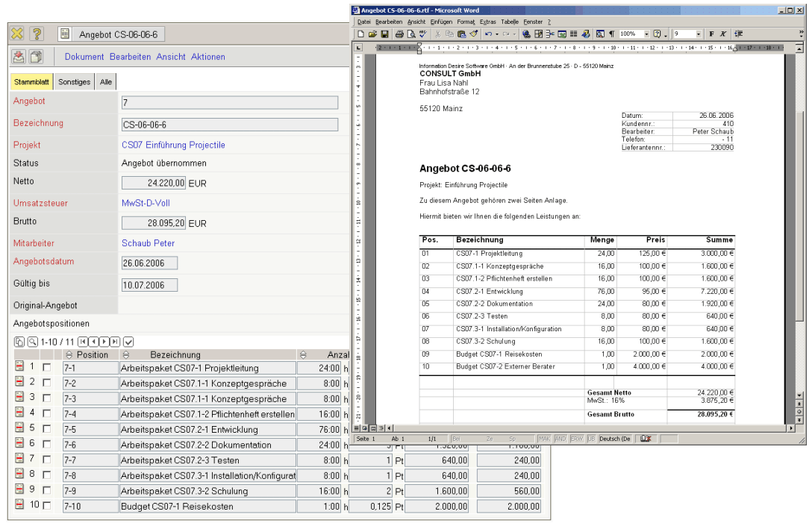Check the box for row 10 Reisekosten
This screenshot has height=526, width=812.
(x=47, y=506)
